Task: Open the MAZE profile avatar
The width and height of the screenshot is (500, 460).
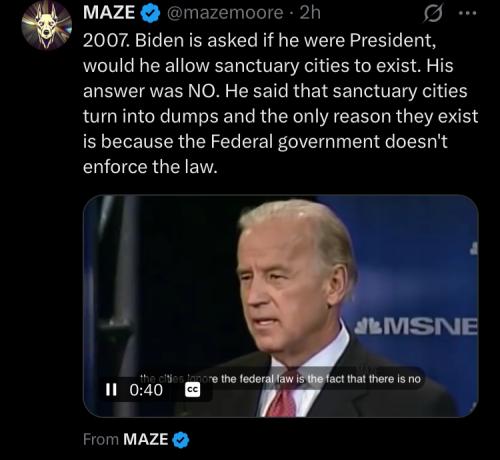Action: tap(47, 26)
